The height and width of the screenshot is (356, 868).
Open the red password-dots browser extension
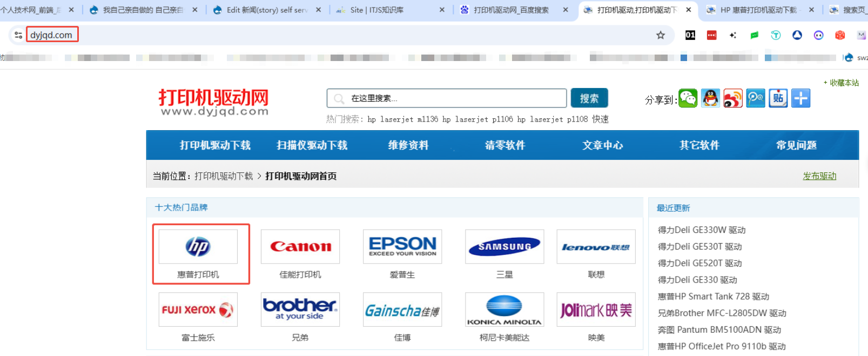coord(712,35)
